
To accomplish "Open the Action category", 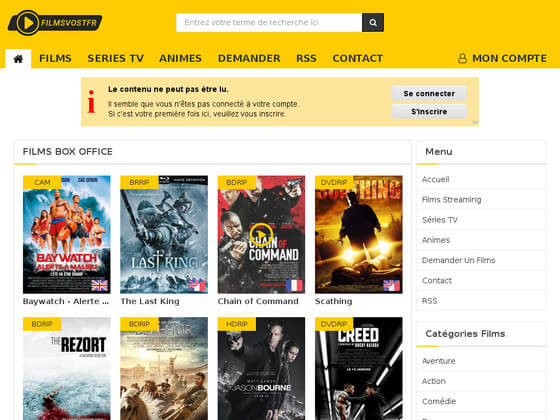I will coord(434,381).
